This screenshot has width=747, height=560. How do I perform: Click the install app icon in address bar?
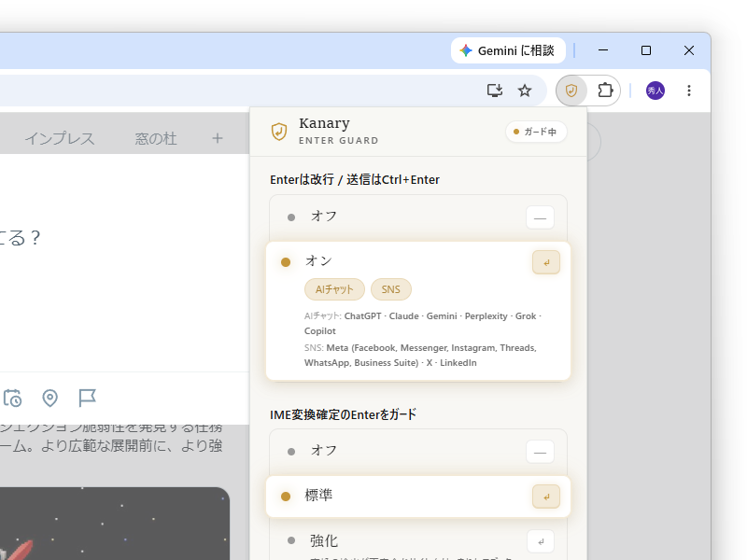[495, 90]
